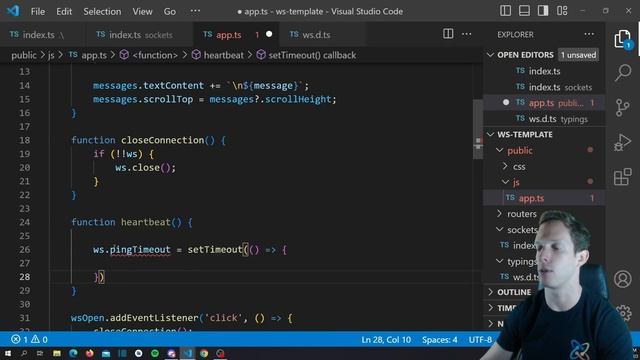Click the <function> breadcrumb segment

[x=155, y=55]
